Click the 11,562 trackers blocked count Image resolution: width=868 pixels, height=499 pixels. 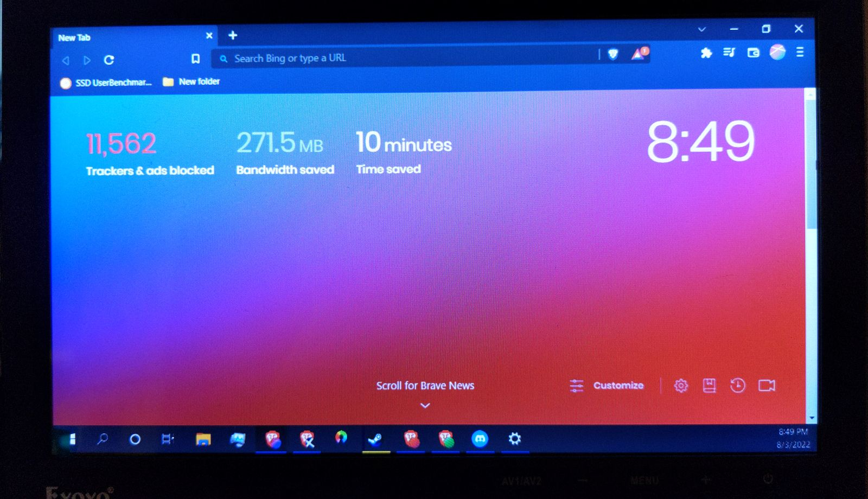coord(121,144)
